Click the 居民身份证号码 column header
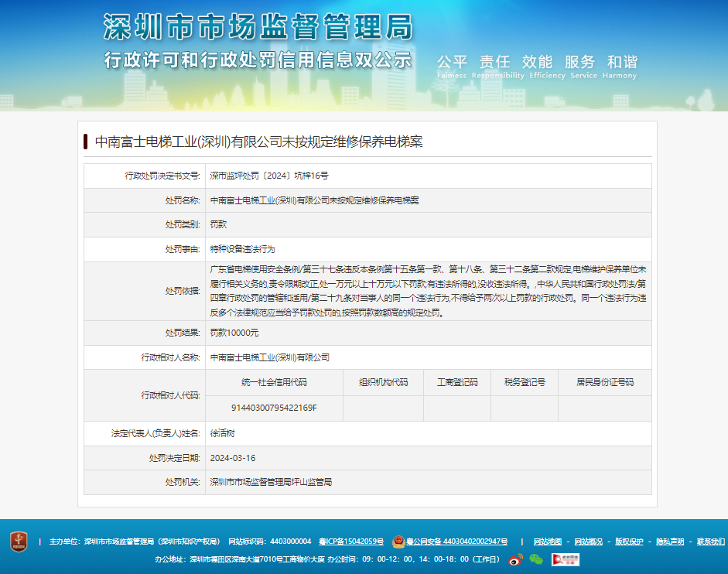This screenshot has width=728, height=574. [x=605, y=383]
